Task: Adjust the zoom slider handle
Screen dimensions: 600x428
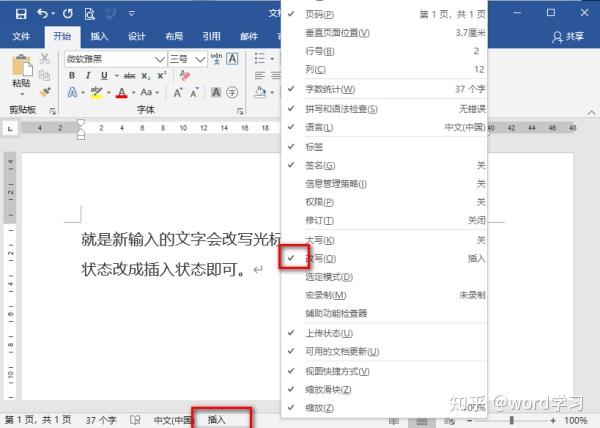Action: click(512, 420)
